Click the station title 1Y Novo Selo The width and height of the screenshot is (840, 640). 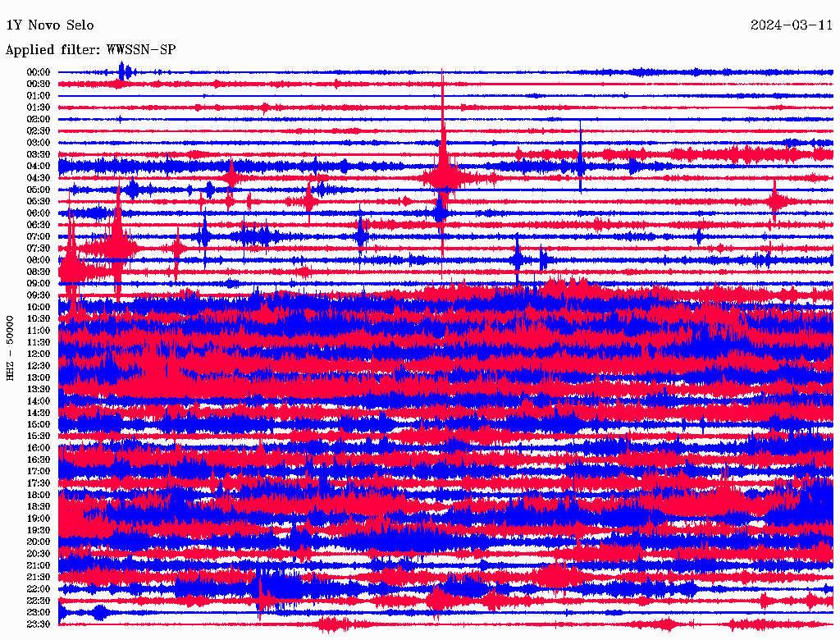point(50,25)
